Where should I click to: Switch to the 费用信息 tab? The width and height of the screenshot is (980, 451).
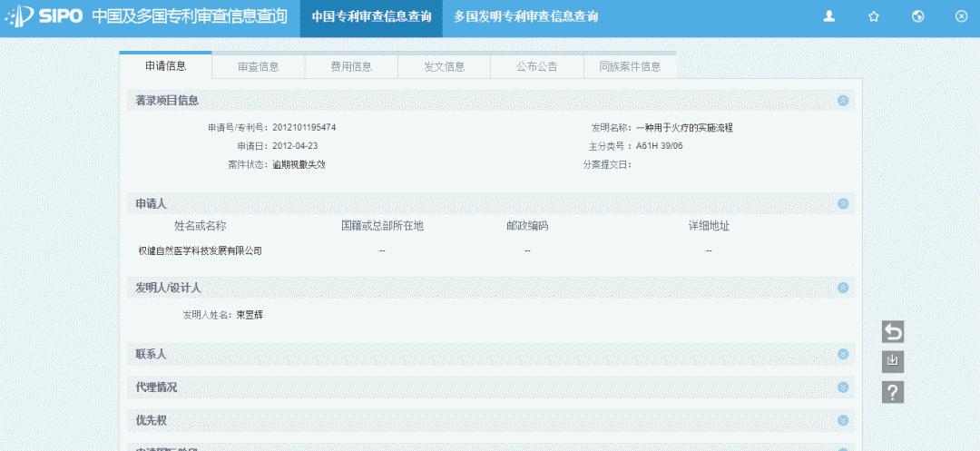pyautogui.click(x=351, y=66)
